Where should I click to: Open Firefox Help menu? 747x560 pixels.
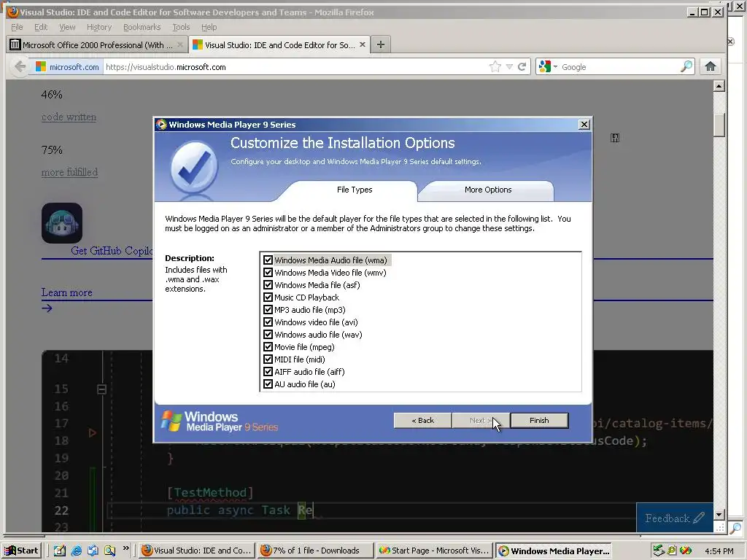pyautogui.click(x=209, y=27)
